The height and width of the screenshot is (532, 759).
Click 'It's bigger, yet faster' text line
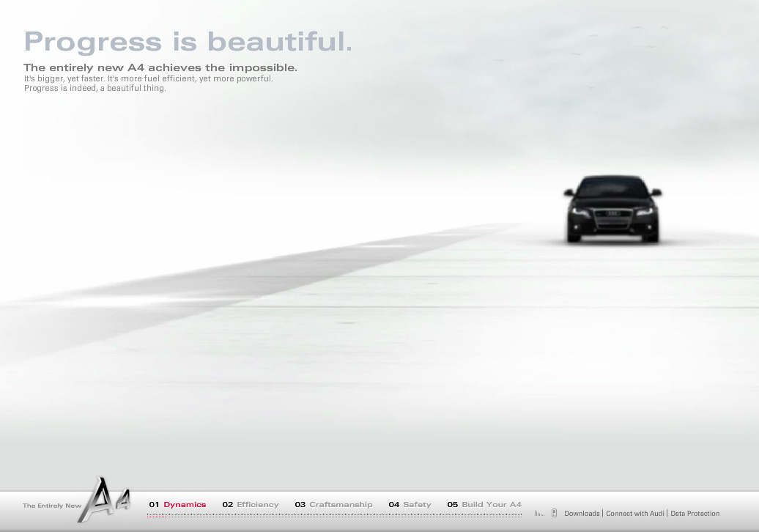[x=149, y=78]
